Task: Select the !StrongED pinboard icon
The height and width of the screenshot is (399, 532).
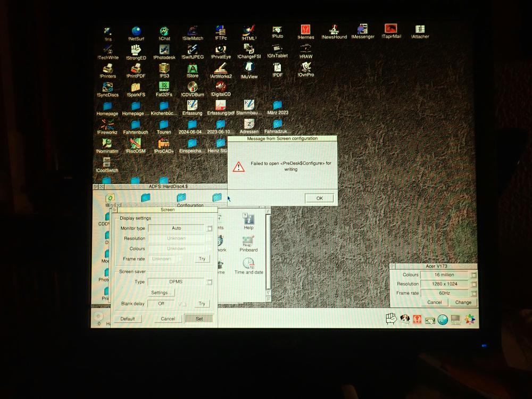Action: [x=136, y=53]
